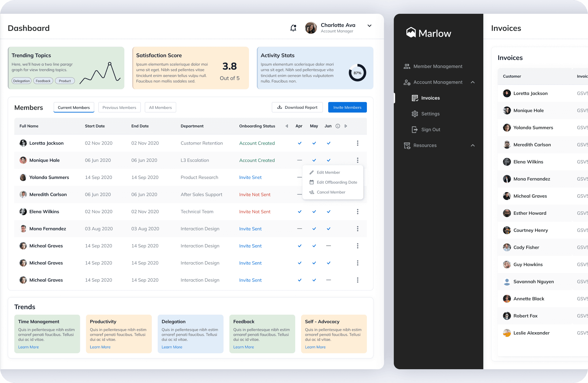588x383 pixels.
Task: Toggle Mona Fernandez's May checkmark
Action: [x=314, y=229]
